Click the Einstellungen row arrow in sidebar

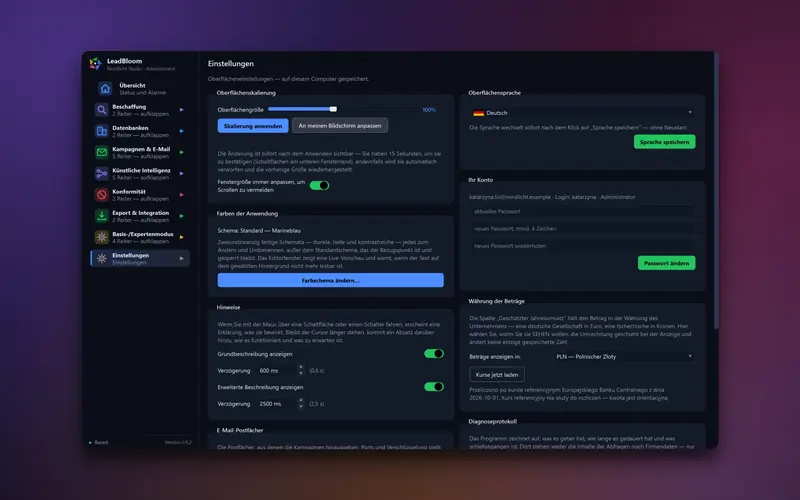tap(182, 259)
